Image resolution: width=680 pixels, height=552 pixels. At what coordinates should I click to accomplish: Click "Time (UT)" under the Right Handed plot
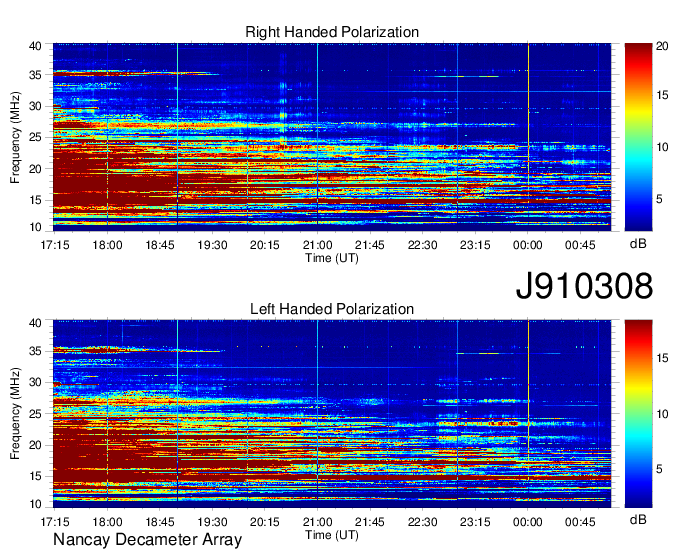pyautogui.click(x=332, y=258)
